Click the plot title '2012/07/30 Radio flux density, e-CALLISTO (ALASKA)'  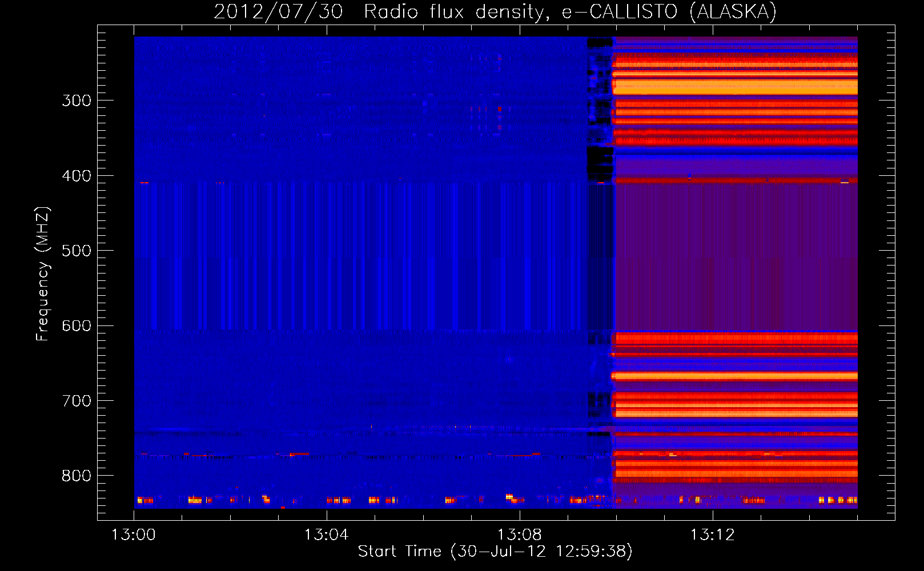pos(495,11)
